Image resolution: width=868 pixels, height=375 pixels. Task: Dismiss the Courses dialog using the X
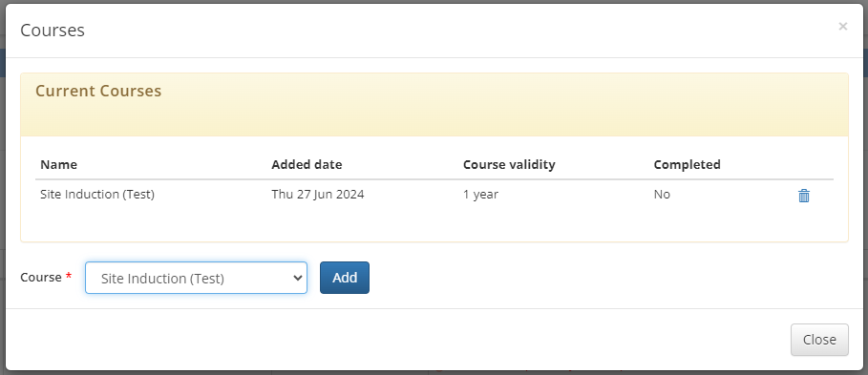(842, 26)
